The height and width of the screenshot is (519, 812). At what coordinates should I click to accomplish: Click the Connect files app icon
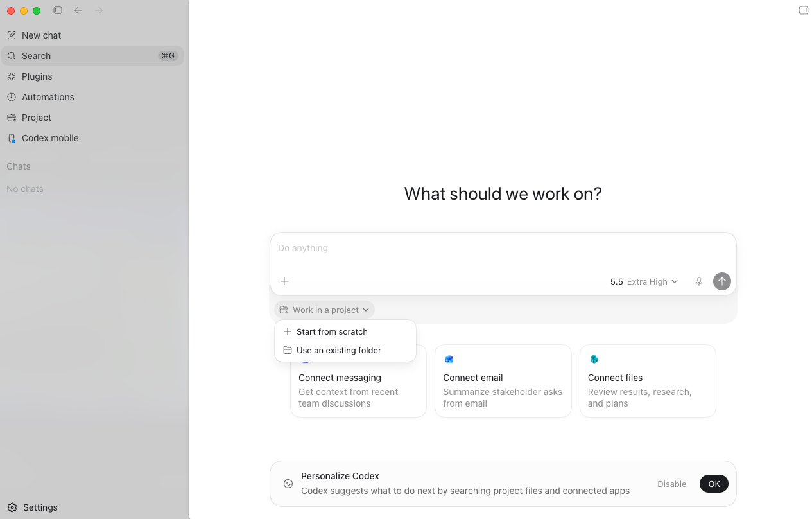pyautogui.click(x=594, y=359)
